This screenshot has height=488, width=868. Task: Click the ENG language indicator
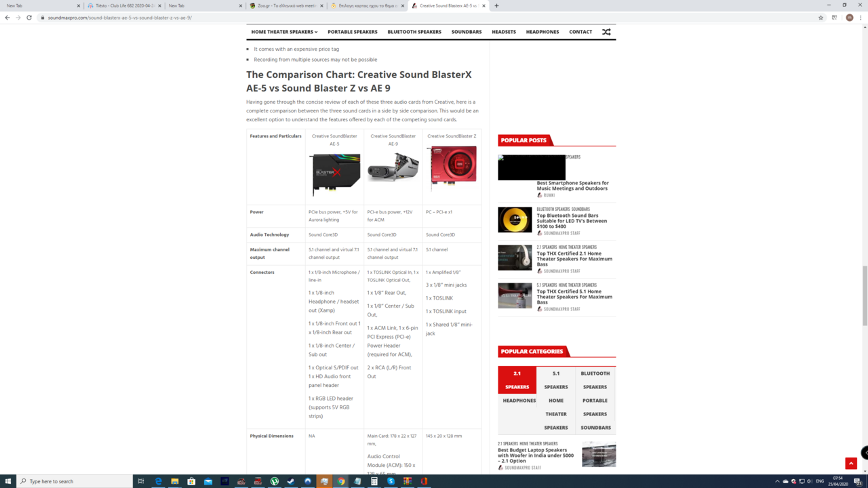click(x=820, y=481)
